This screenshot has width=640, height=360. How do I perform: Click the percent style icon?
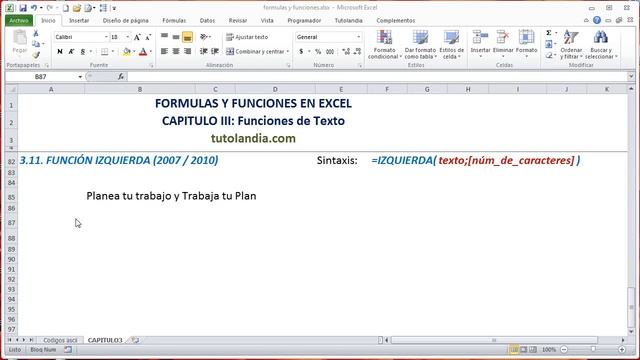click(x=318, y=51)
